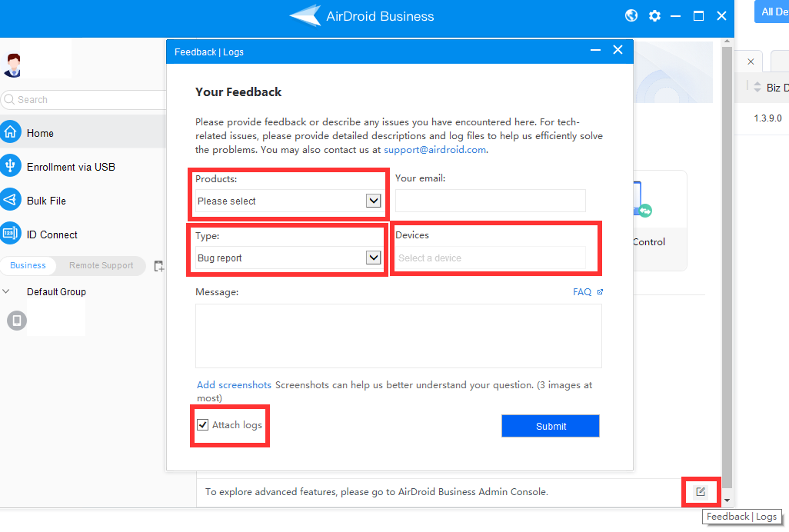Screen dimensions: 789x532
Task: Open the FAQ link
Action: point(582,291)
